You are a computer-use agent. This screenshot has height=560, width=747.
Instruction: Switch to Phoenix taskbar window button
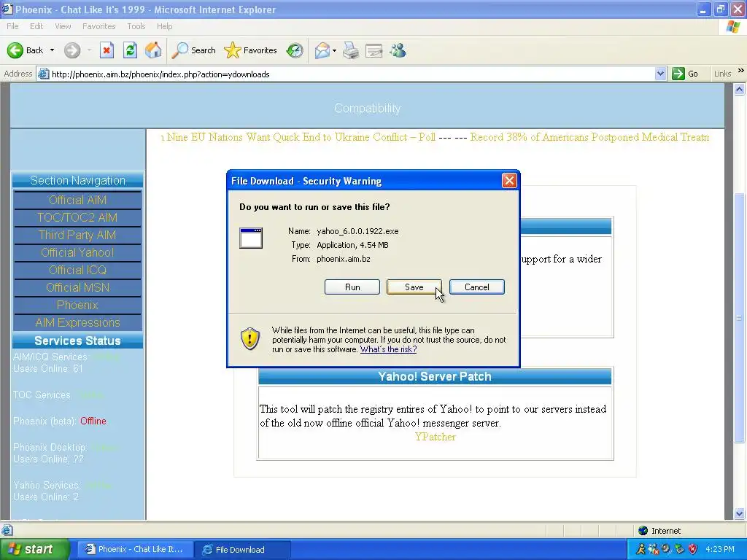[135, 549]
